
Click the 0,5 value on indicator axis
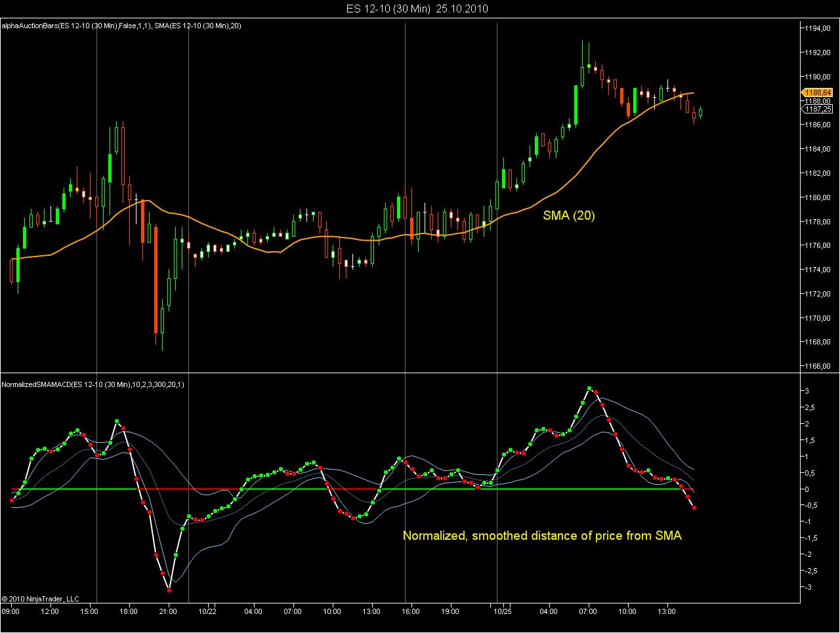(810, 473)
